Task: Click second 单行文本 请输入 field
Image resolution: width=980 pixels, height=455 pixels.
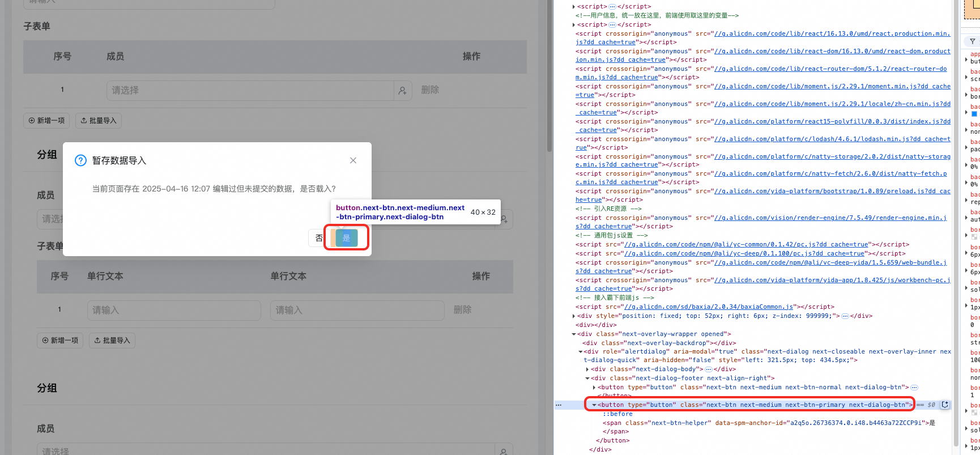Action: (x=357, y=310)
